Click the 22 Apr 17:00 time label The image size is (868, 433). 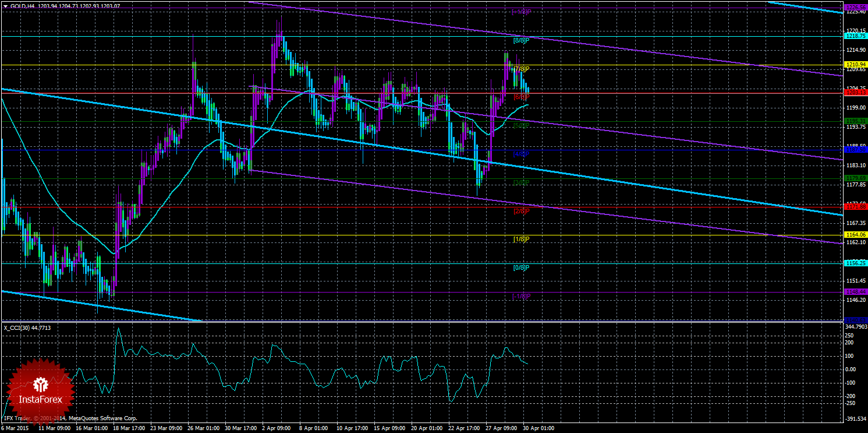pos(464,428)
